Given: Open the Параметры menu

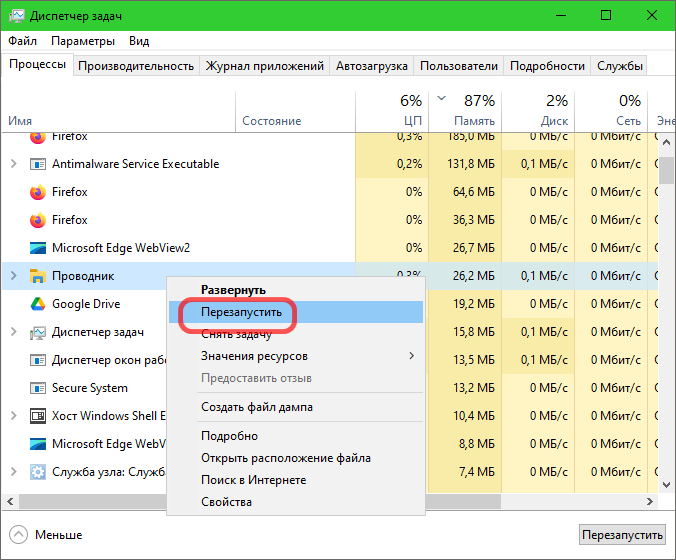Looking at the screenshot, I should coord(83,41).
